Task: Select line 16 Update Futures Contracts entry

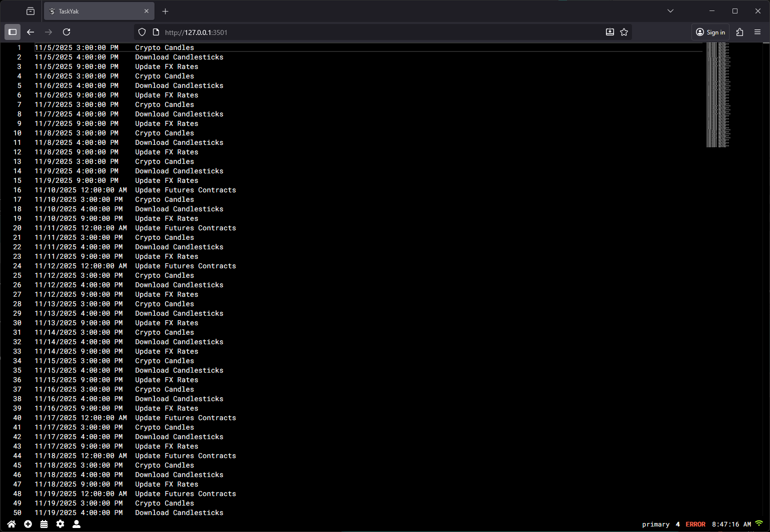Action: [x=185, y=190]
